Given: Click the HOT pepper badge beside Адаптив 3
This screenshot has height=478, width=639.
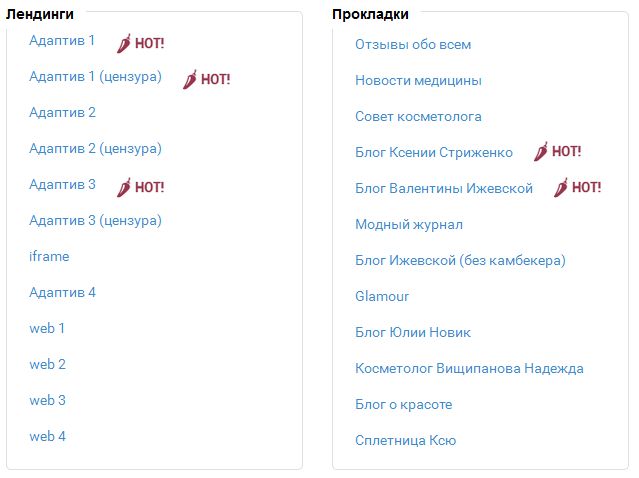Looking at the screenshot, I should pyautogui.click(x=140, y=187).
